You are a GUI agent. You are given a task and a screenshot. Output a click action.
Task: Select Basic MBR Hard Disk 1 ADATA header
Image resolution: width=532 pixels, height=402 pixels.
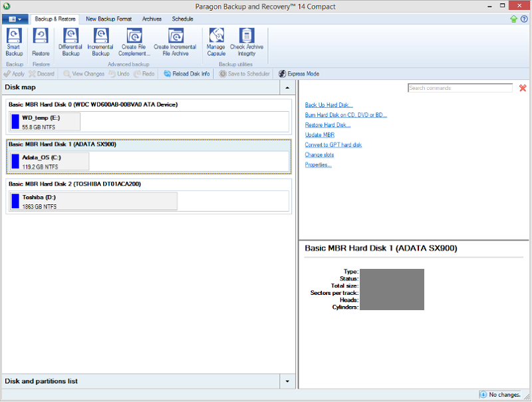point(63,144)
